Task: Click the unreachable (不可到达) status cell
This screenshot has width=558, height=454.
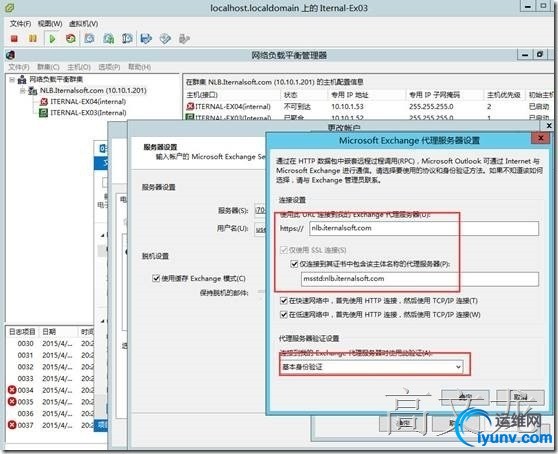Action: coord(297,106)
